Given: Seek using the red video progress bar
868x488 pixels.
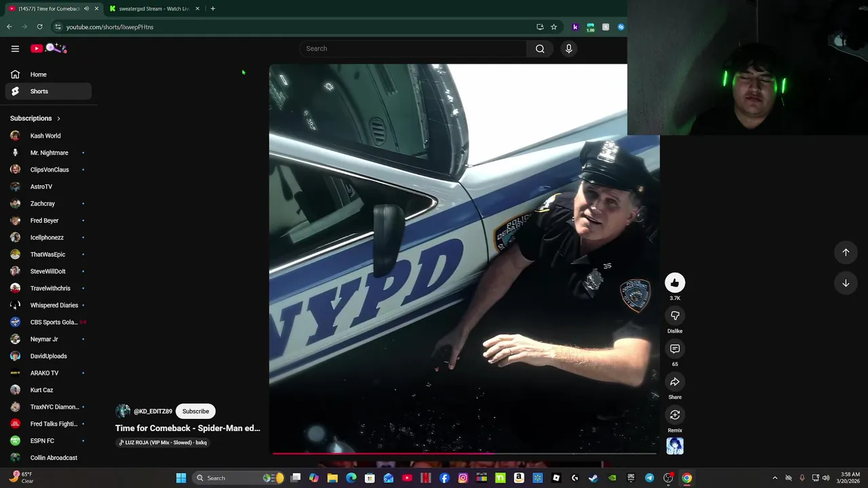Looking at the screenshot, I should click(x=465, y=453).
